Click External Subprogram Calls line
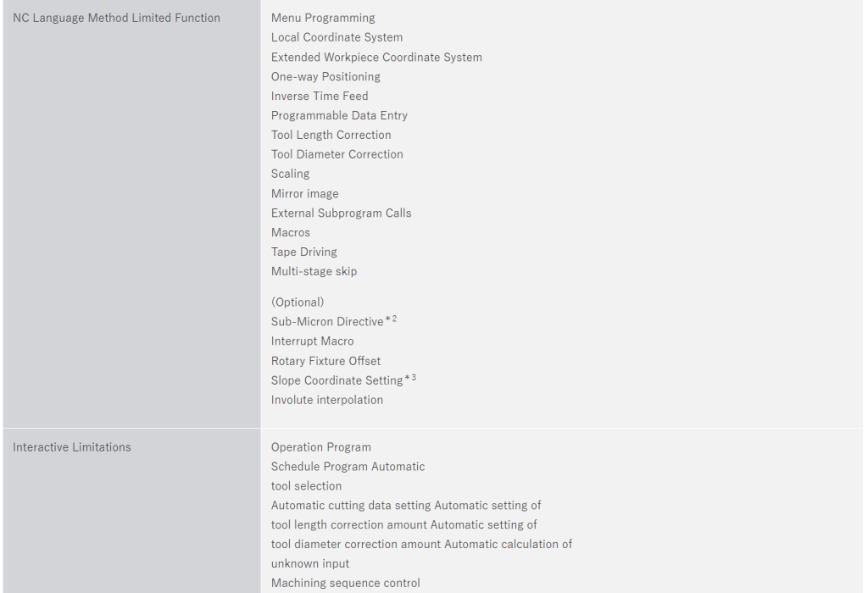The width and height of the screenshot is (868, 593). [x=341, y=213]
